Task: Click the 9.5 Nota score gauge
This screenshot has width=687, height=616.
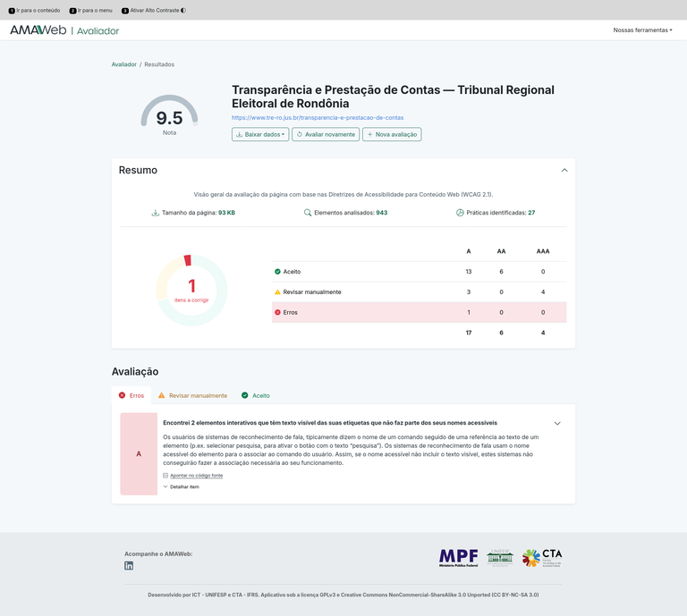Action: 170,114
